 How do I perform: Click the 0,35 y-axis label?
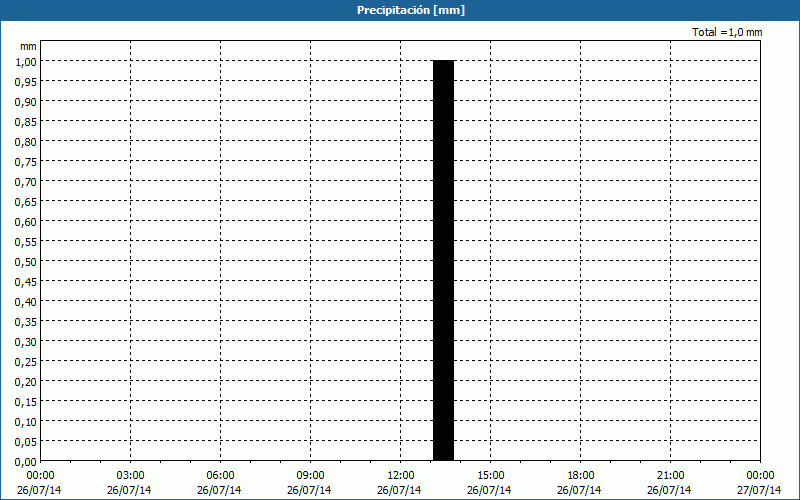point(26,321)
